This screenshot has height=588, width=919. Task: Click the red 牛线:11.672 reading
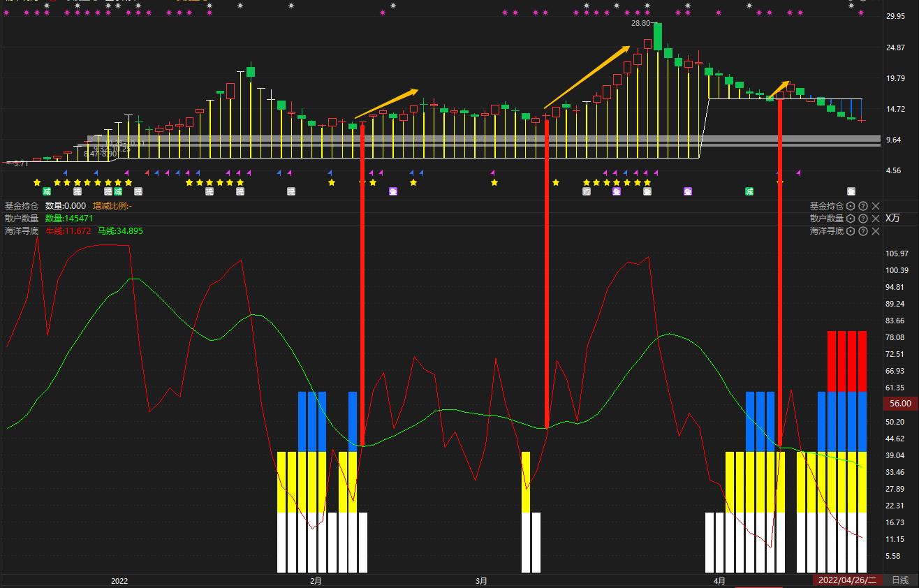point(68,231)
